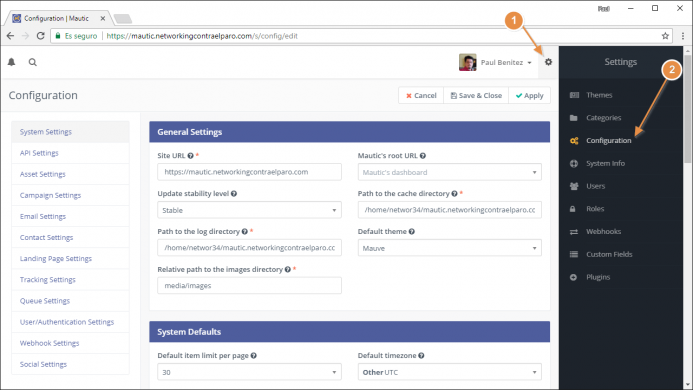Image resolution: width=693 pixels, height=390 pixels.
Task: Click the page vertical scrollbar thumb
Action: click(x=688, y=109)
